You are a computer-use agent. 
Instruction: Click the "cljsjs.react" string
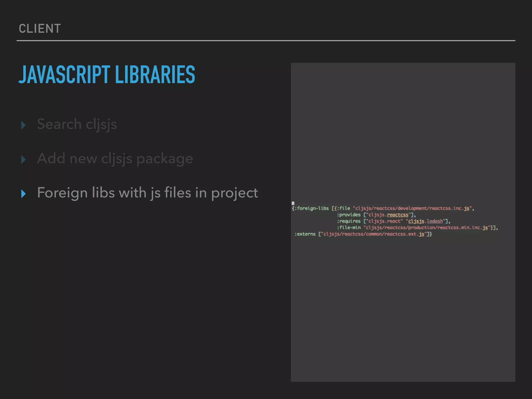click(384, 221)
